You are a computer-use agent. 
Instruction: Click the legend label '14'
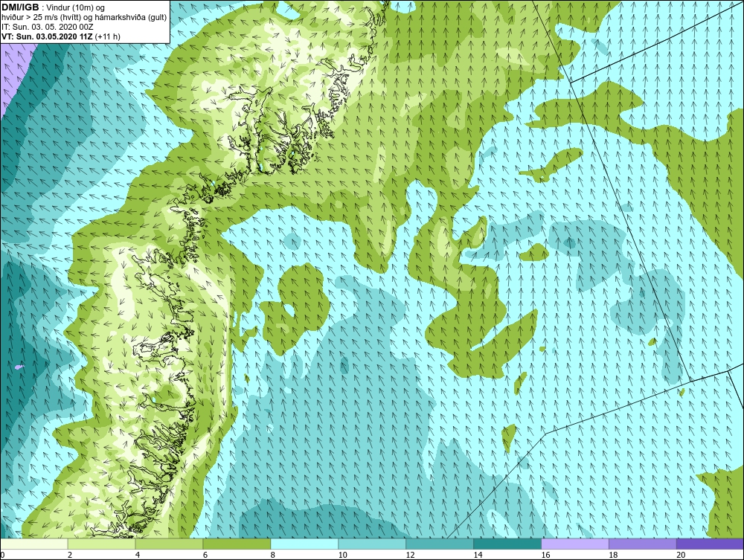(478, 555)
